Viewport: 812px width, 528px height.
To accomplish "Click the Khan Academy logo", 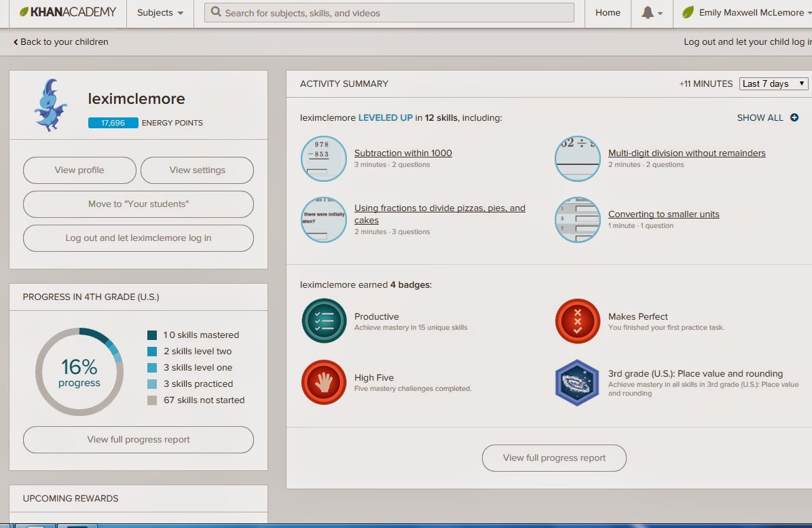I will click(68, 12).
